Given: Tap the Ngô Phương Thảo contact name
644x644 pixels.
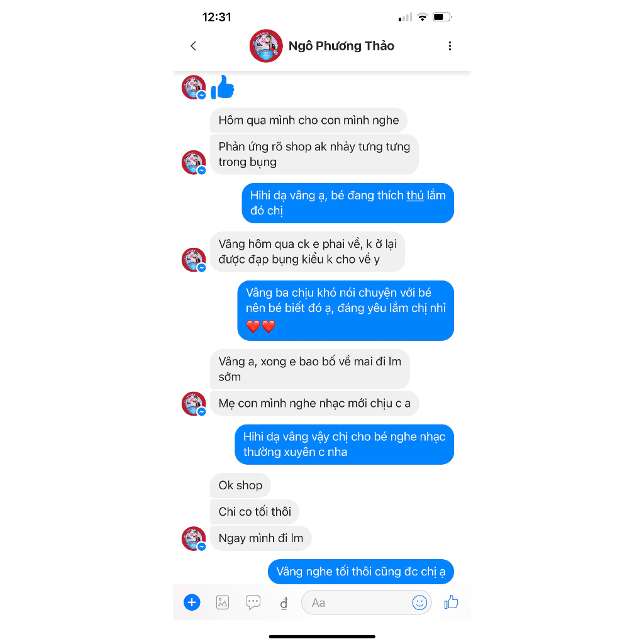Looking at the screenshot, I should point(341,46).
